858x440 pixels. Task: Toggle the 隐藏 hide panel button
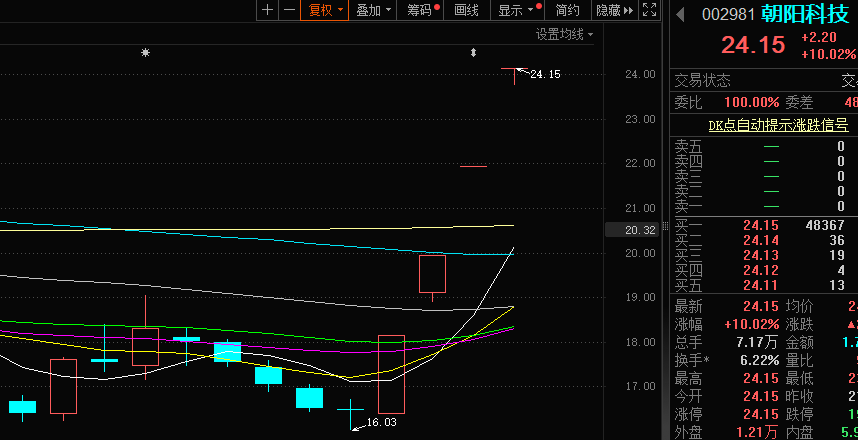pyautogui.click(x=614, y=10)
